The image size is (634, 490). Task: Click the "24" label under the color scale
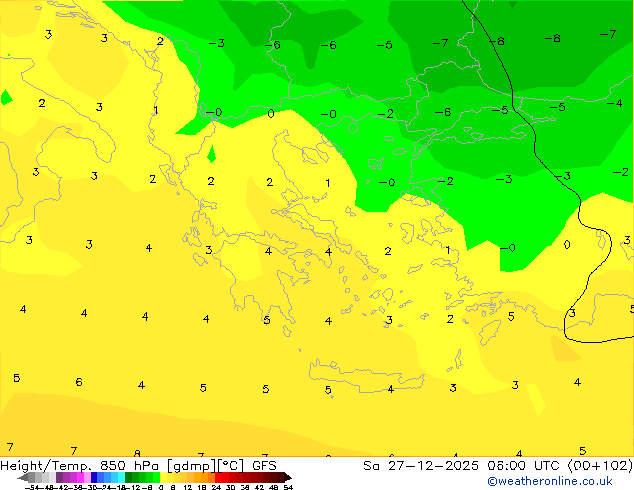[216, 487]
